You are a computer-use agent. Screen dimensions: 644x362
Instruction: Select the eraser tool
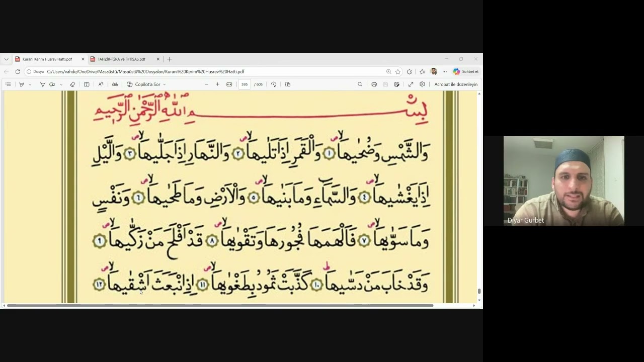[72, 84]
